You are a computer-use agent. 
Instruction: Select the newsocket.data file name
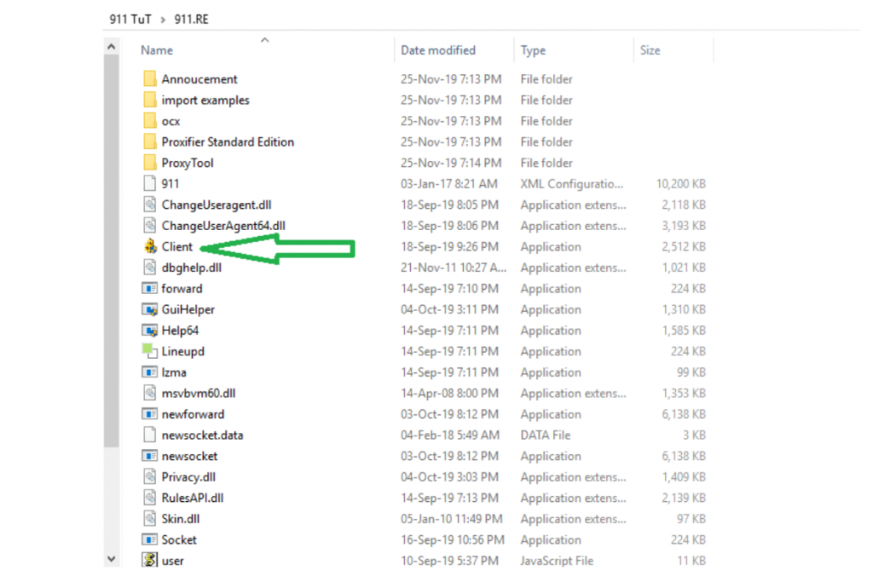202,435
